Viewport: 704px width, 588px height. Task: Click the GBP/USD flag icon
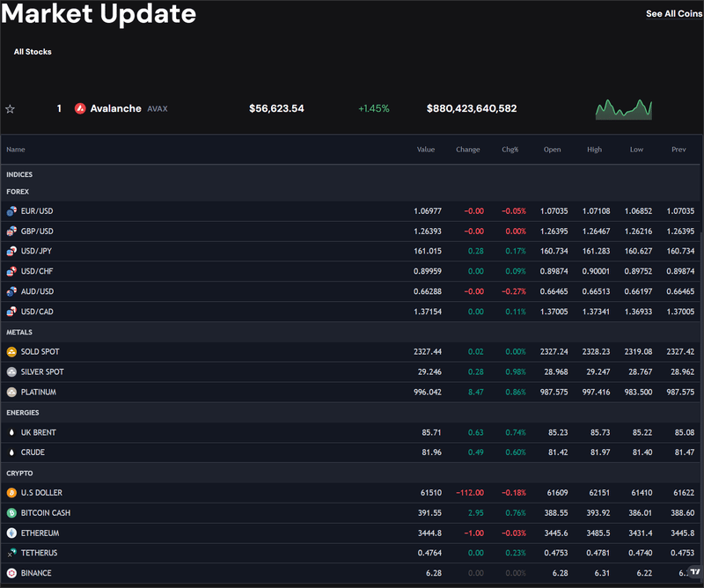tap(11, 232)
